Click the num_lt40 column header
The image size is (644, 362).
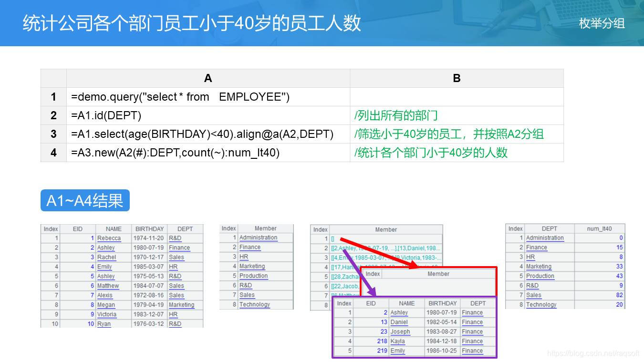[x=600, y=228]
